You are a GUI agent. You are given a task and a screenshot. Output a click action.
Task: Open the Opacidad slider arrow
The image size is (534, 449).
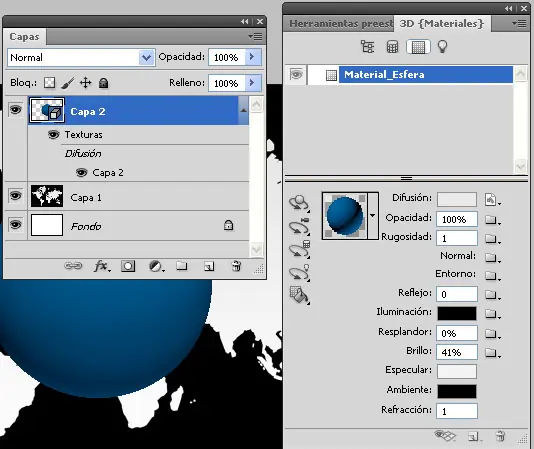252,57
